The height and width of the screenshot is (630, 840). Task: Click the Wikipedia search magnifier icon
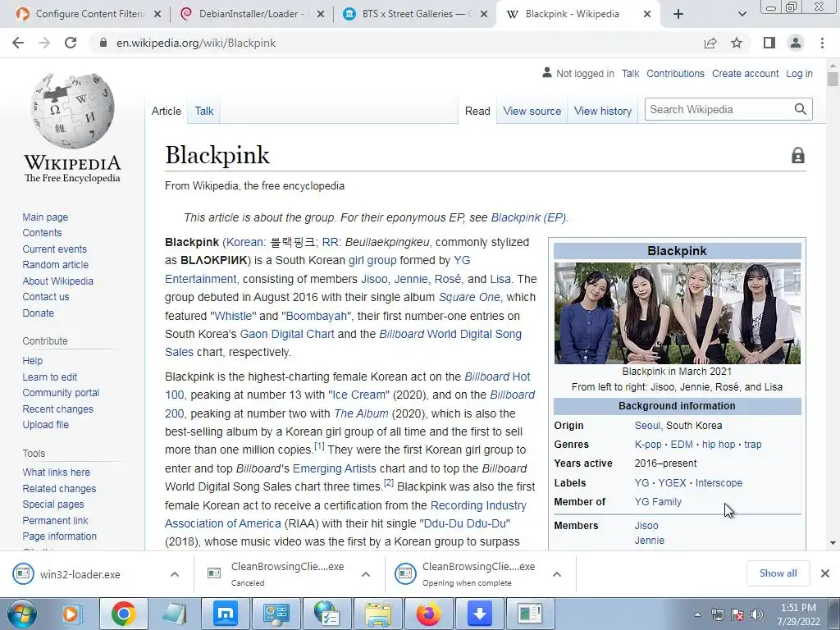pos(801,109)
